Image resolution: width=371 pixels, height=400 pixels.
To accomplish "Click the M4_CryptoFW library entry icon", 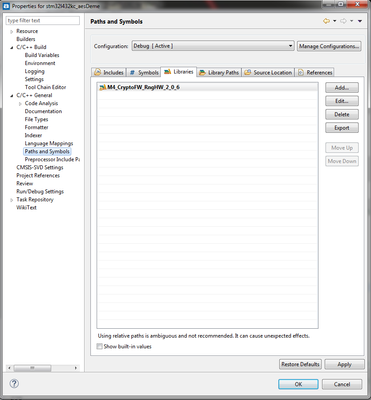I will coord(103,87).
